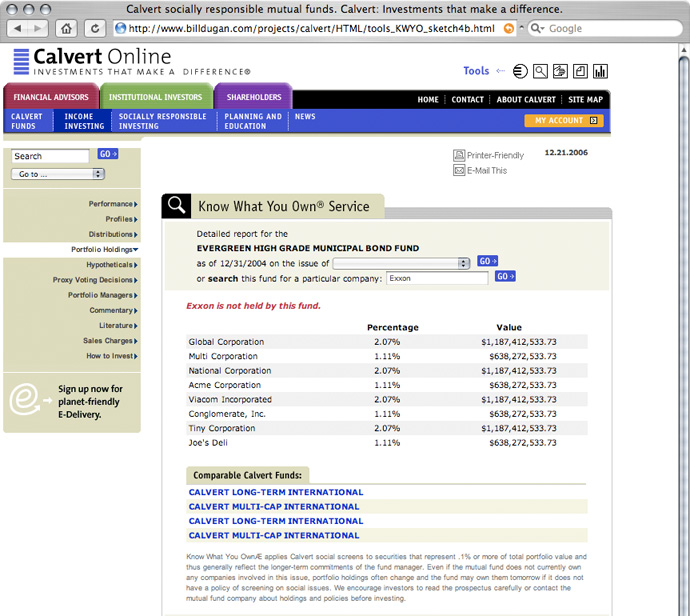The image size is (690, 616).
Task: Expand the Performance sidebar item
Action: point(113,204)
